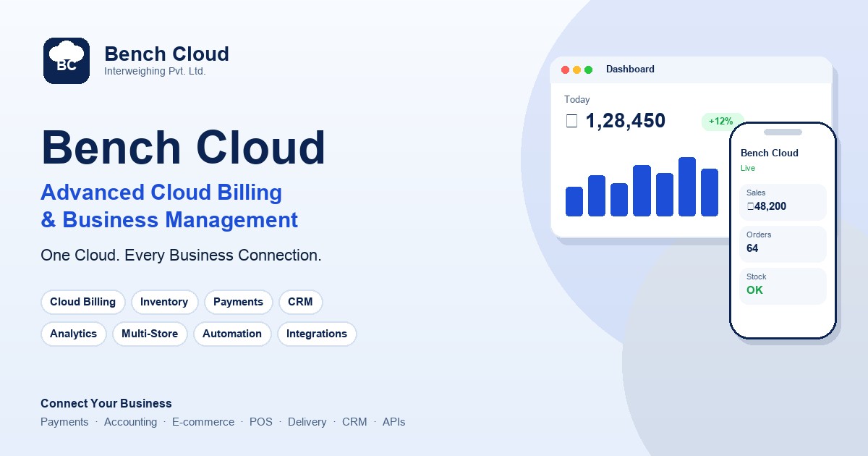Select the Cloud Billing pill
Screen dimensions: 868x456
[83, 302]
